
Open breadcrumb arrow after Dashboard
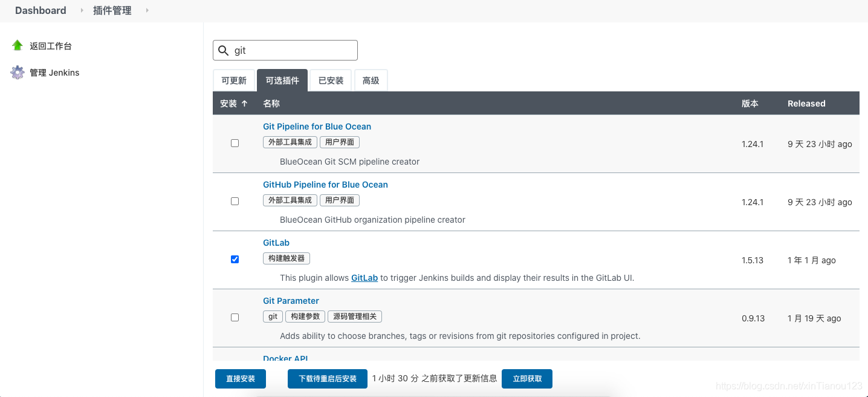click(x=82, y=10)
